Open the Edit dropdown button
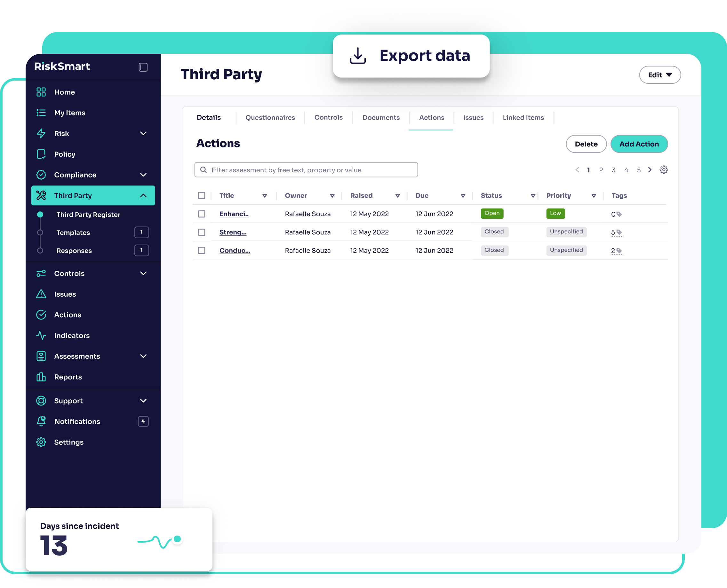This screenshot has width=727, height=588. (x=659, y=75)
